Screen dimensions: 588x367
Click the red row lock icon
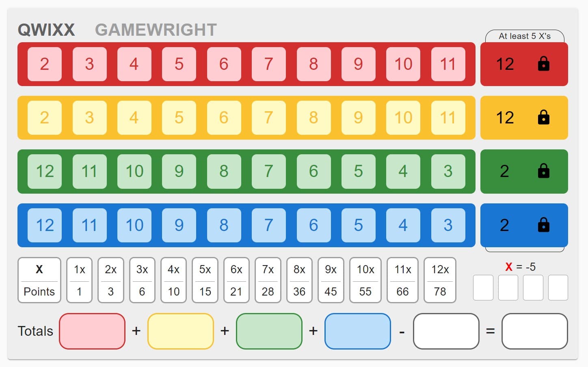(543, 64)
